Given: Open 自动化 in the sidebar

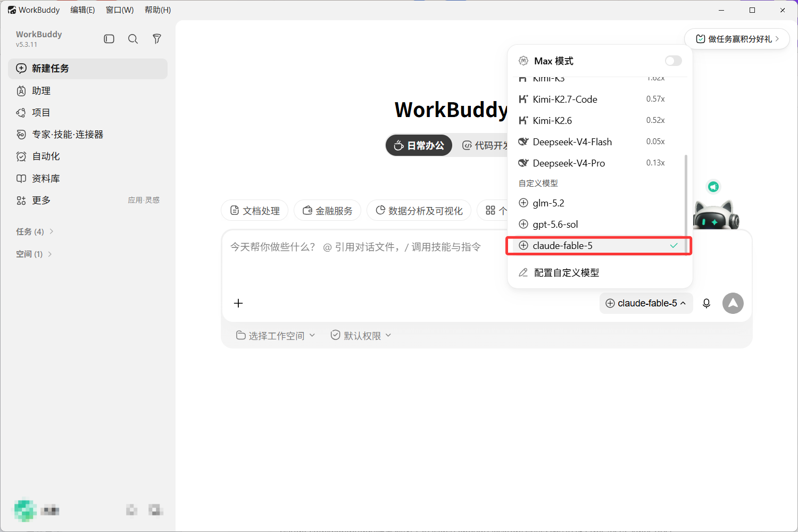Looking at the screenshot, I should [x=88, y=156].
